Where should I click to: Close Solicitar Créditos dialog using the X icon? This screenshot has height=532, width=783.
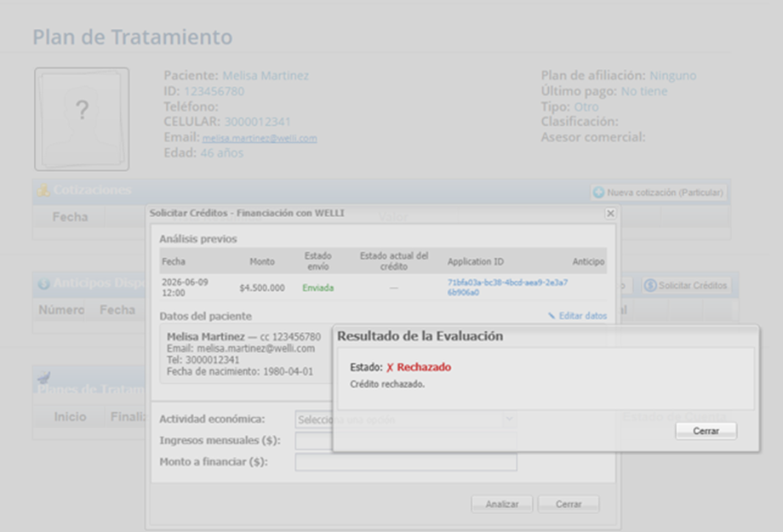click(610, 214)
